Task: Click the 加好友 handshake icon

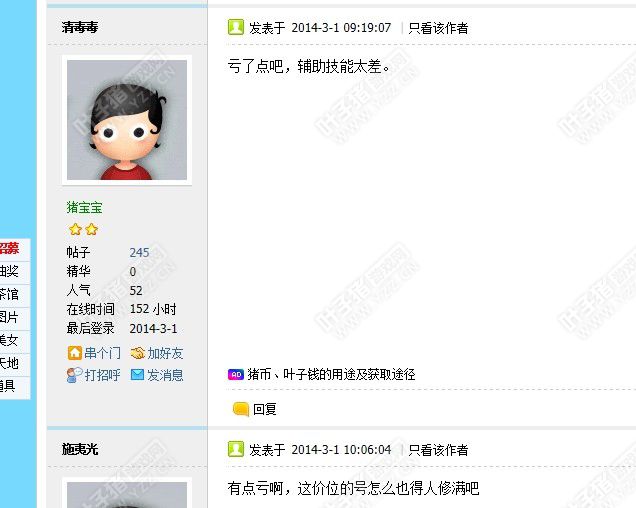Action: (138, 353)
